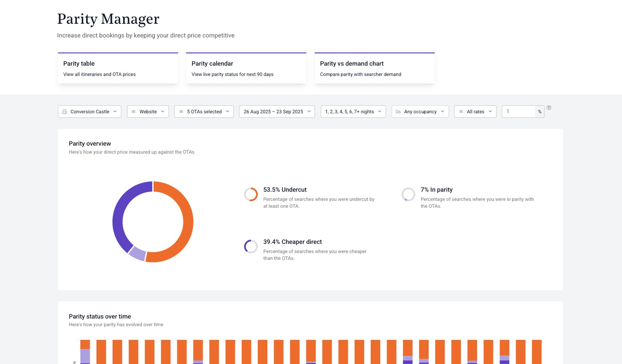
Task: Open the Any occupancy dropdown
Action: (x=420, y=111)
